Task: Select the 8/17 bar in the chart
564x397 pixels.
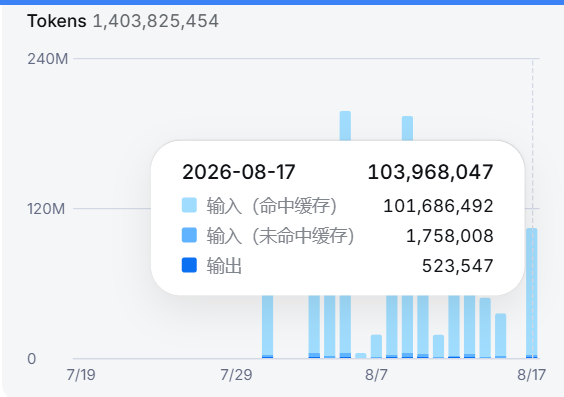Action: pos(532,293)
